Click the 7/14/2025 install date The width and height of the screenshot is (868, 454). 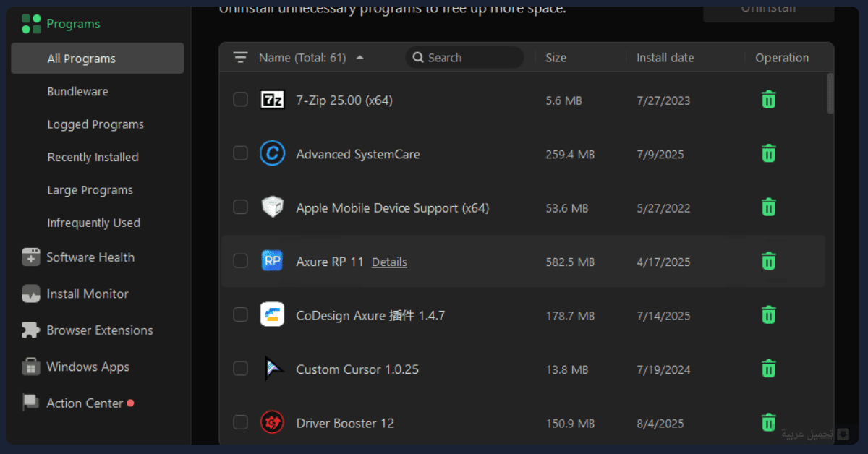[663, 316]
